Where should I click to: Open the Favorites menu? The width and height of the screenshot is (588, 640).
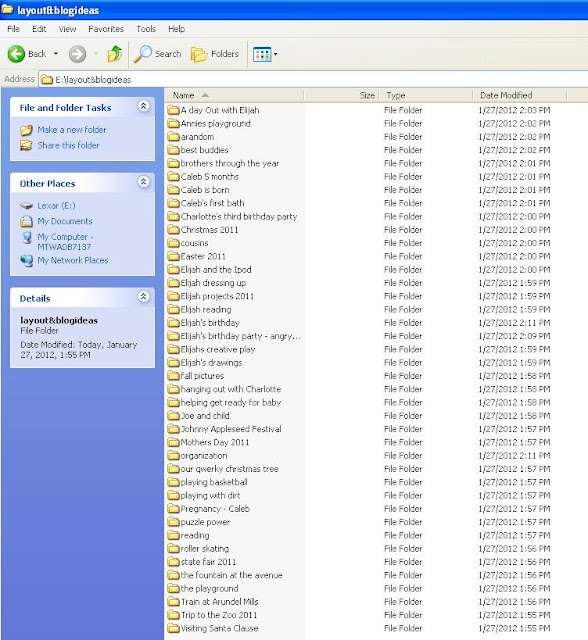tap(106, 29)
